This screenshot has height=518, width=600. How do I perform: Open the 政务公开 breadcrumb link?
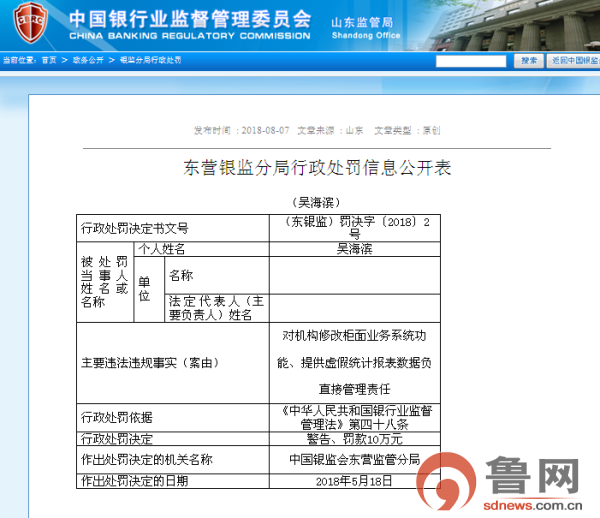(88, 60)
